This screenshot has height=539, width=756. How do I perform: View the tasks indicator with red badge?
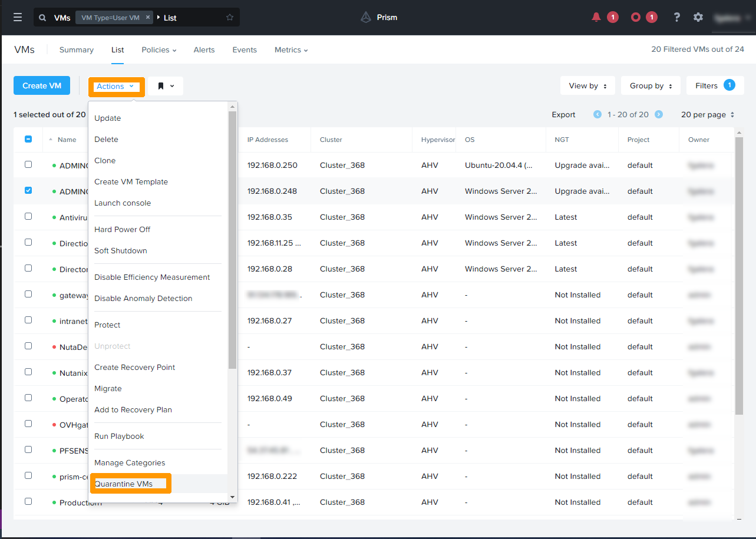pos(635,17)
